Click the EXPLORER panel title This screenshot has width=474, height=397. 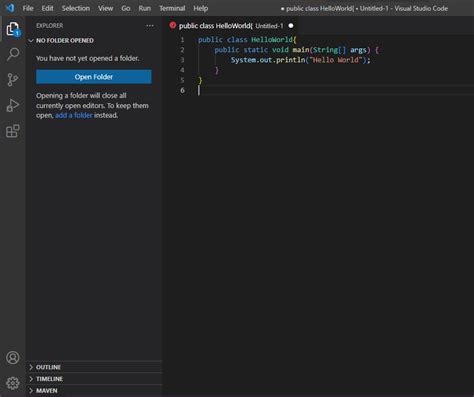click(49, 26)
